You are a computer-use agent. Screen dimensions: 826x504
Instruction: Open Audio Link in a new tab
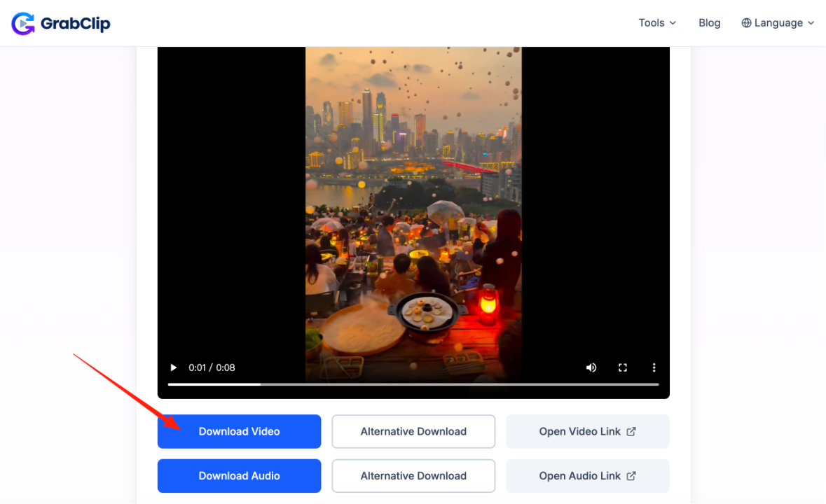[x=579, y=476]
